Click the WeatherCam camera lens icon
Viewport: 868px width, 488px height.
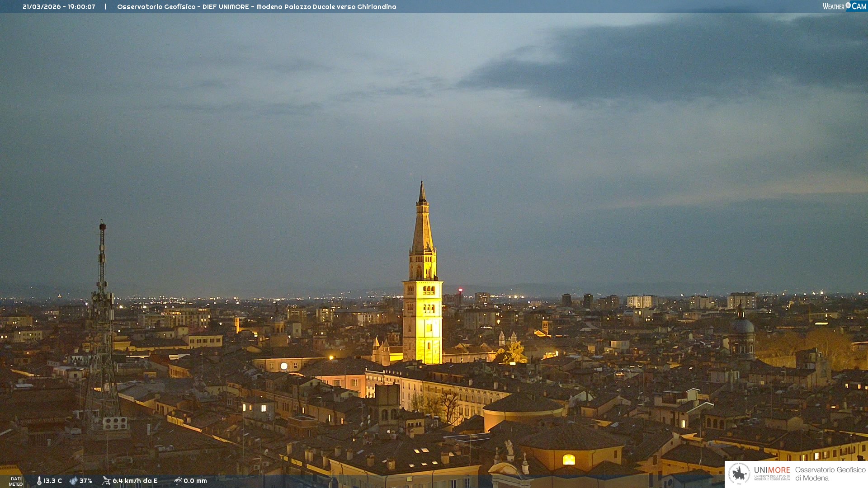848,5
